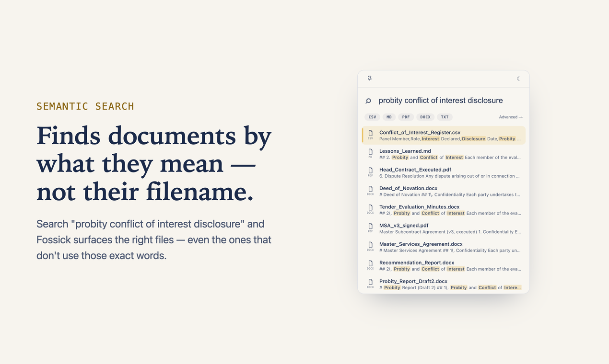
Task: Toggle the MD file type filter
Action: 389,117
